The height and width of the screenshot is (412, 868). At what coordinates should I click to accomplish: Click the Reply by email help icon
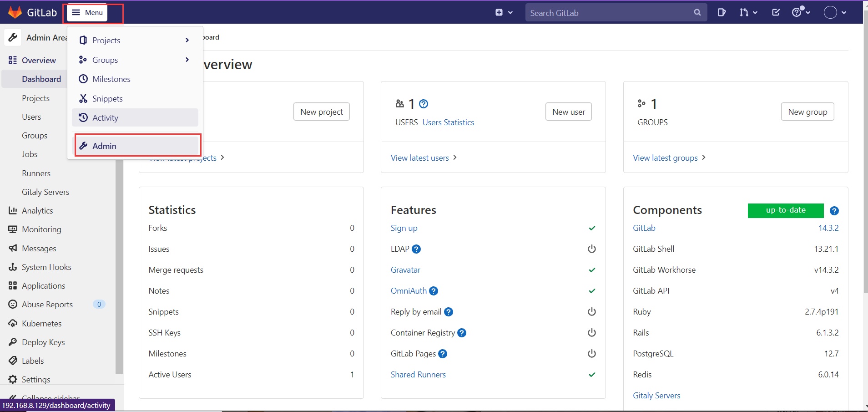click(449, 312)
